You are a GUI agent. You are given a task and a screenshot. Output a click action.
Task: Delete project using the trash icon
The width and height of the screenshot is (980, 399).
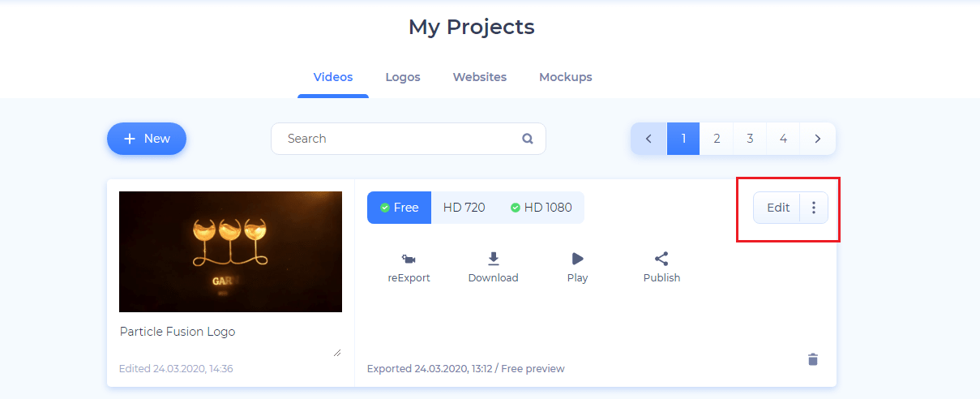point(813,359)
